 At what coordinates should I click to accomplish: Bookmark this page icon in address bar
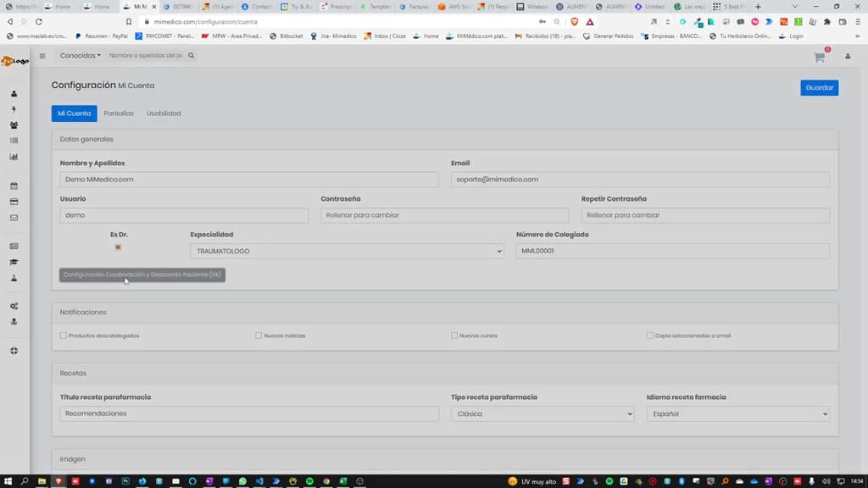pyautogui.click(x=129, y=21)
